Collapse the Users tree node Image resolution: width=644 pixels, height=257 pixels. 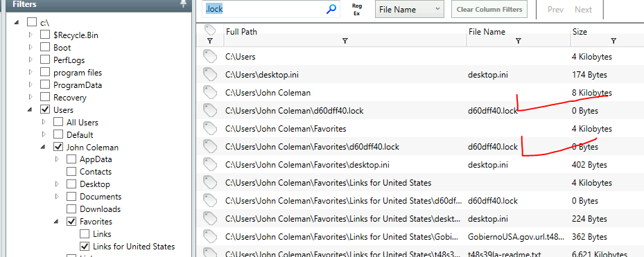30,110
